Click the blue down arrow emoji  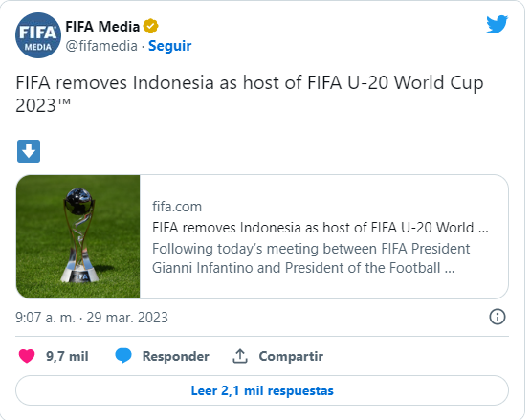click(29, 151)
